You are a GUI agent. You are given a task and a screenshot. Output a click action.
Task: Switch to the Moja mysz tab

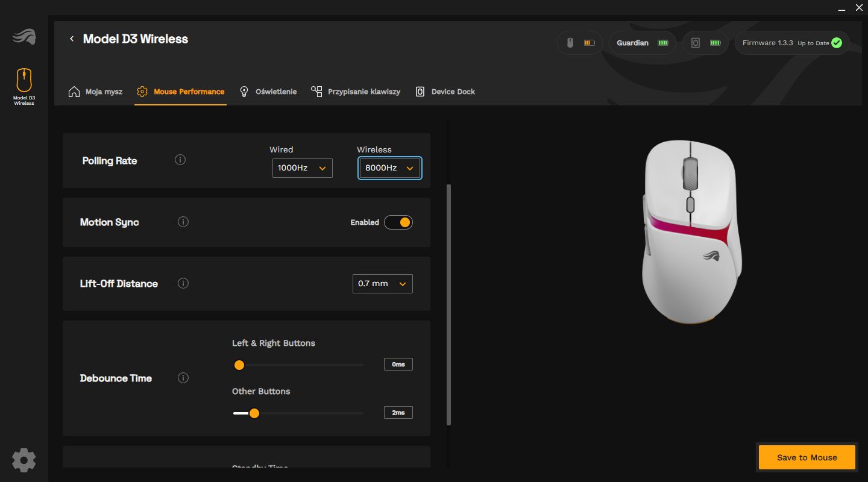click(96, 92)
